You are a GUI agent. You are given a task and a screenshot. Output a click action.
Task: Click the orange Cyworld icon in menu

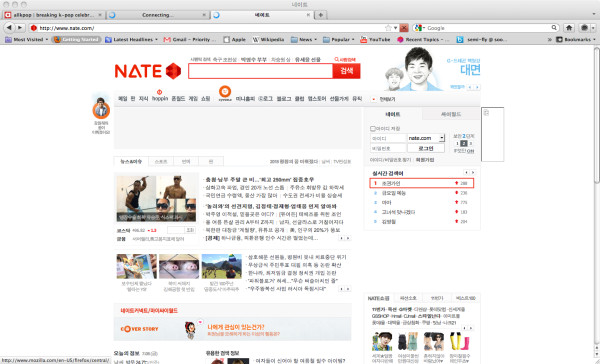pyautogui.click(x=225, y=92)
